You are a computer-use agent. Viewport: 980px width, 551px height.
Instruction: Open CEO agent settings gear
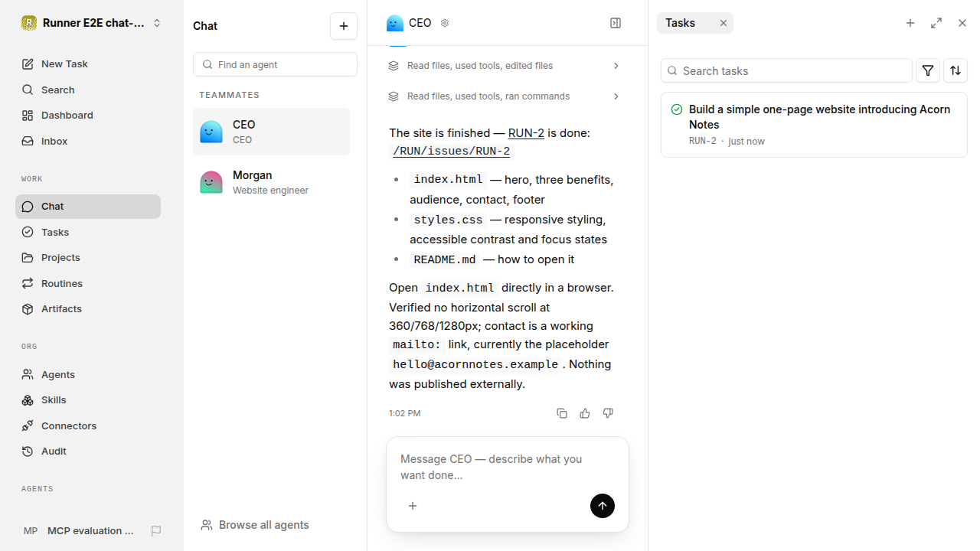coord(445,23)
